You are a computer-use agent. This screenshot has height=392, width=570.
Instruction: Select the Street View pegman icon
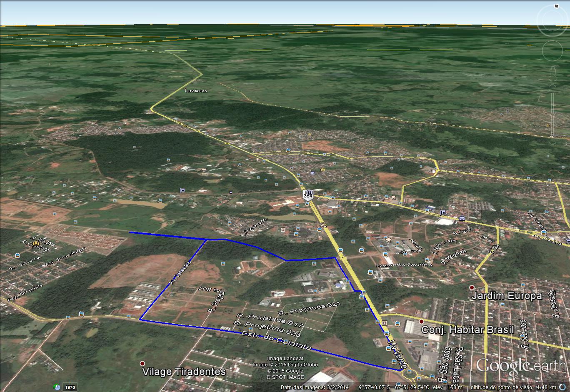pos(552,72)
